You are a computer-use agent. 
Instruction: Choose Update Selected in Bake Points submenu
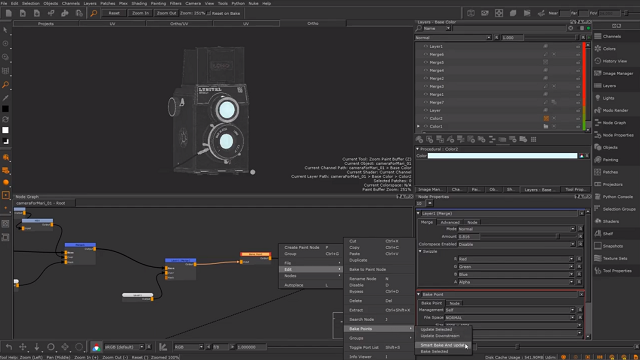tap(436, 329)
